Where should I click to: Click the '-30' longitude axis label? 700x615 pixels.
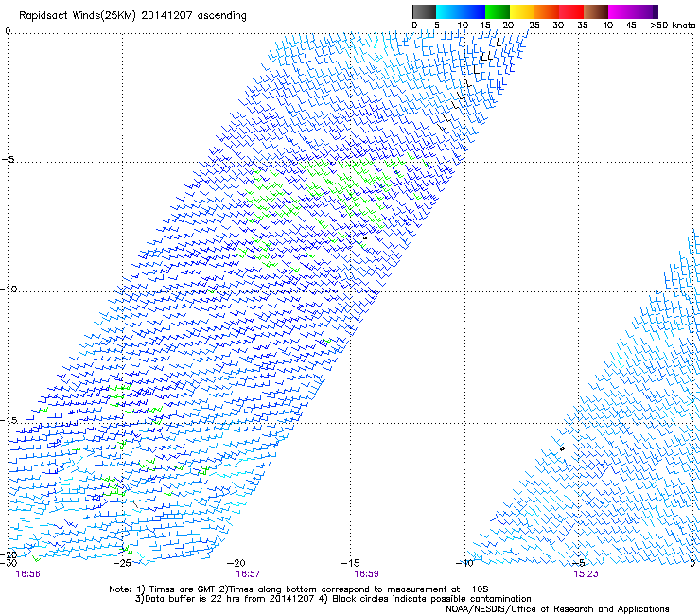click(9, 563)
